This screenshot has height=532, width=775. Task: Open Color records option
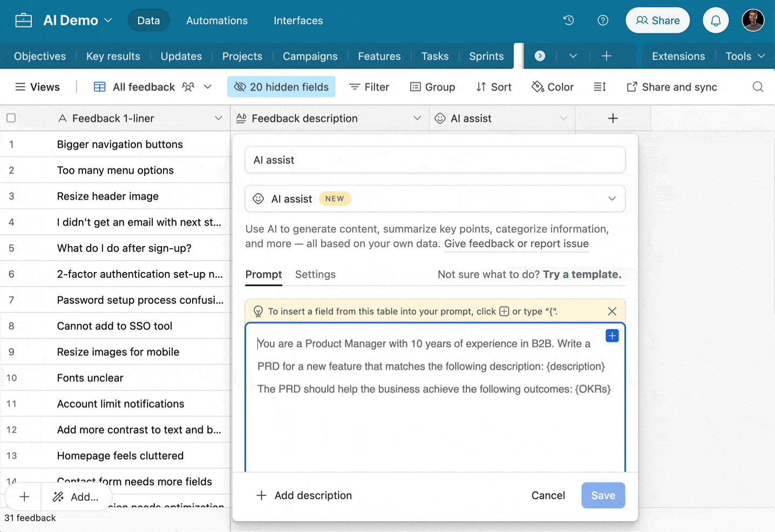tap(553, 87)
